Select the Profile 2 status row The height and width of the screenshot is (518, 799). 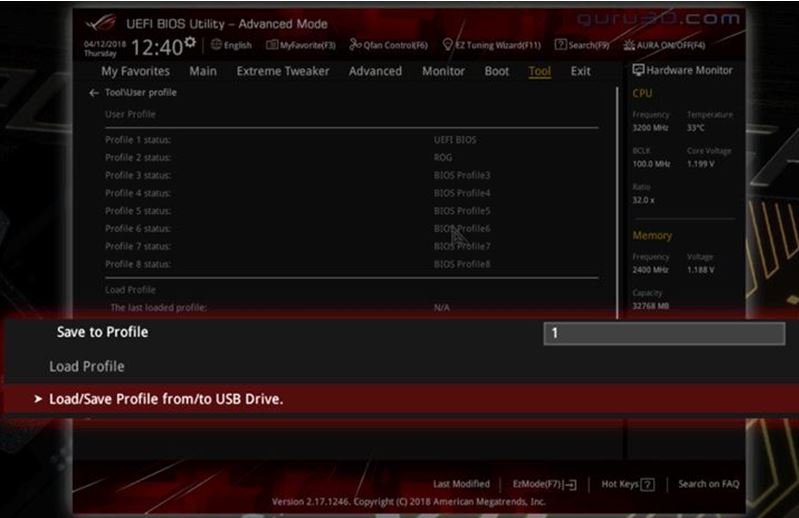click(352, 157)
